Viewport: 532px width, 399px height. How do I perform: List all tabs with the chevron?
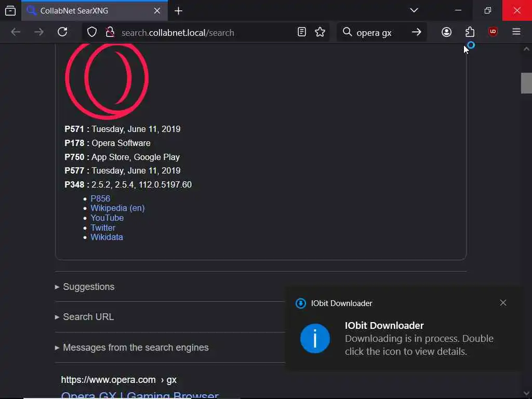tap(414, 10)
